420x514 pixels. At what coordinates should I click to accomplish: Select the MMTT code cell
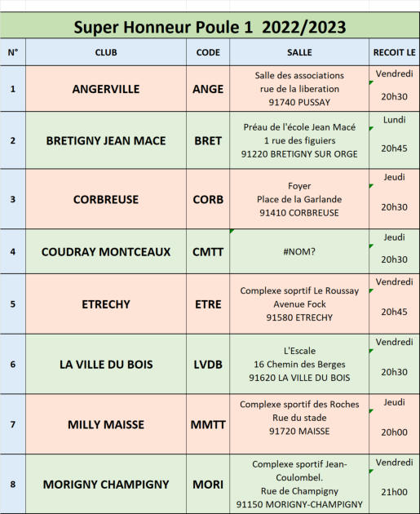click(208, 424)
